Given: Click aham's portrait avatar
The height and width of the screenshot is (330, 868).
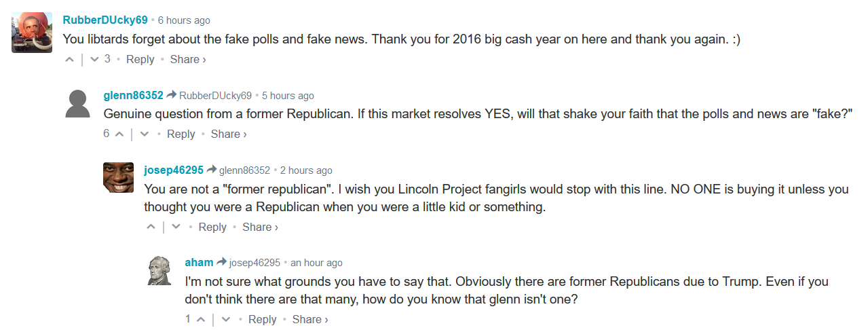Looking at the screenshot, I should (x=159, y=270).
